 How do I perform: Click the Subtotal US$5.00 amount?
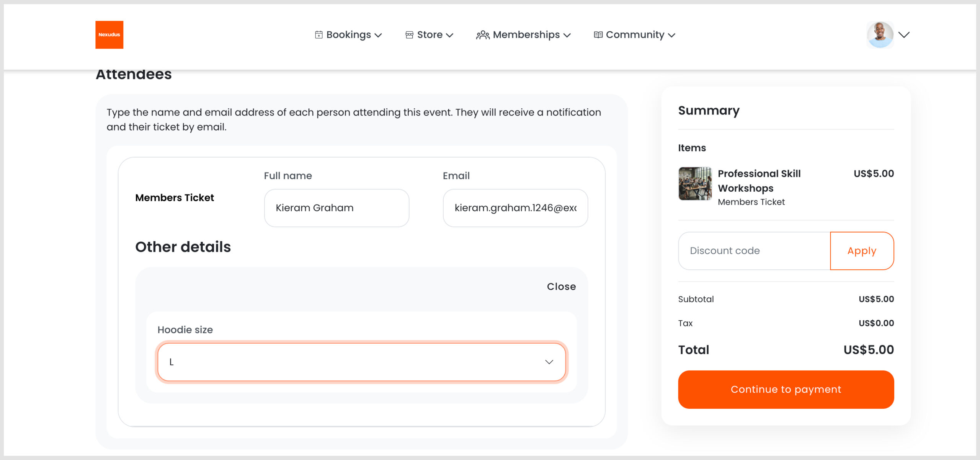coord(876,299)
